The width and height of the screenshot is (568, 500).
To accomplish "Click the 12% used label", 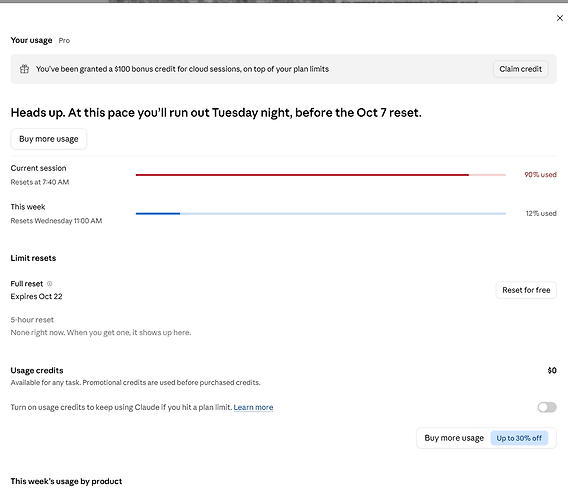I will pos(541,213).
